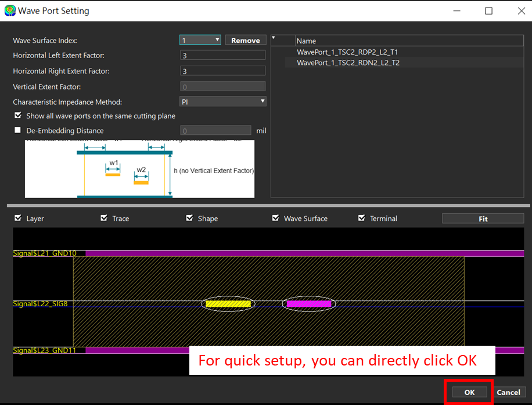Click the Signal$L22_SIG8 layer label
Viewport: 532px width, 405px height.
(40, 303)
